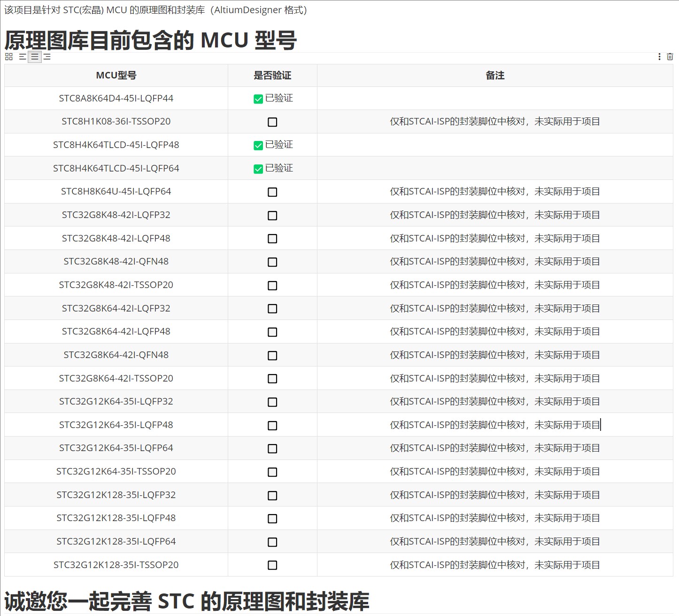
Task: Click the empty remark cell of STC8A8K64D4-45I-LQFP44
Action: pyautogui.click(x=495, y=98)
